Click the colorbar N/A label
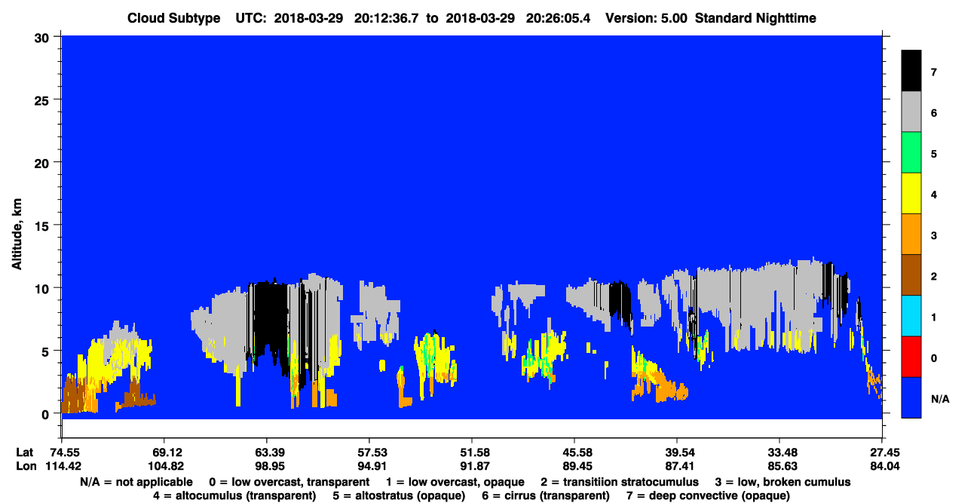 (940, 398)
